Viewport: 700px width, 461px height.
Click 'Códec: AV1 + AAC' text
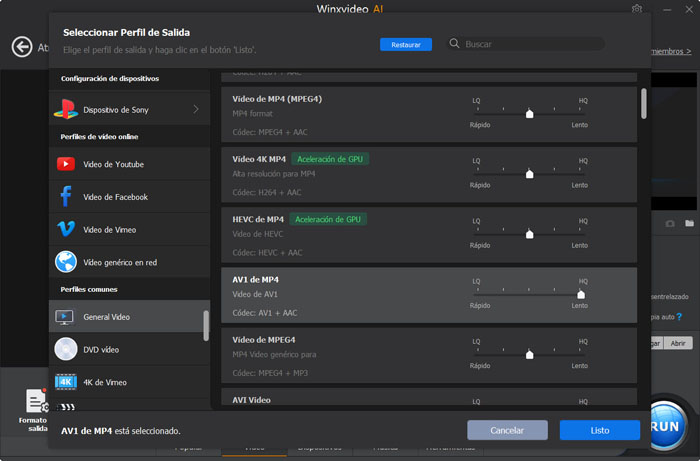(x=265, y=313)
